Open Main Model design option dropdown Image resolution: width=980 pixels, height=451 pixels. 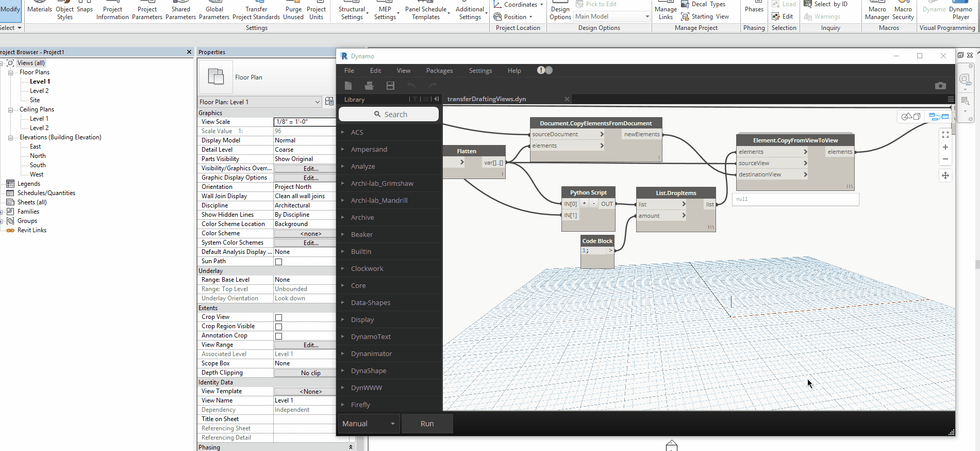612,17
